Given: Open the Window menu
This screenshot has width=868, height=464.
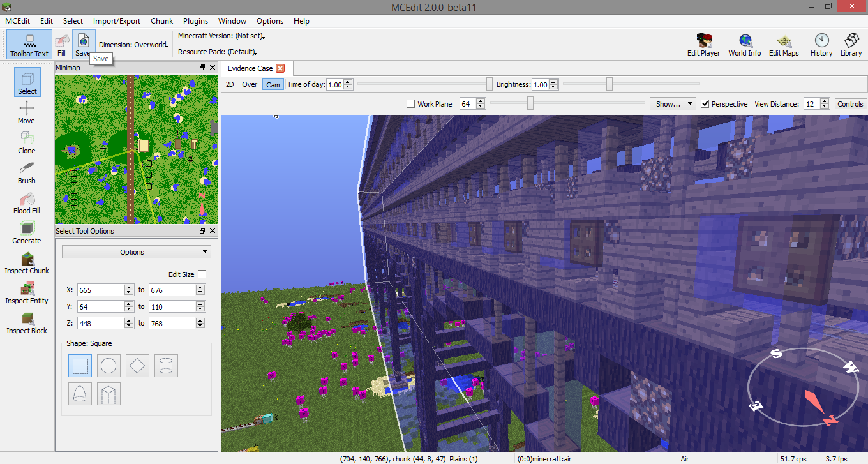Looking at the screenshot, I should point(232,21).
